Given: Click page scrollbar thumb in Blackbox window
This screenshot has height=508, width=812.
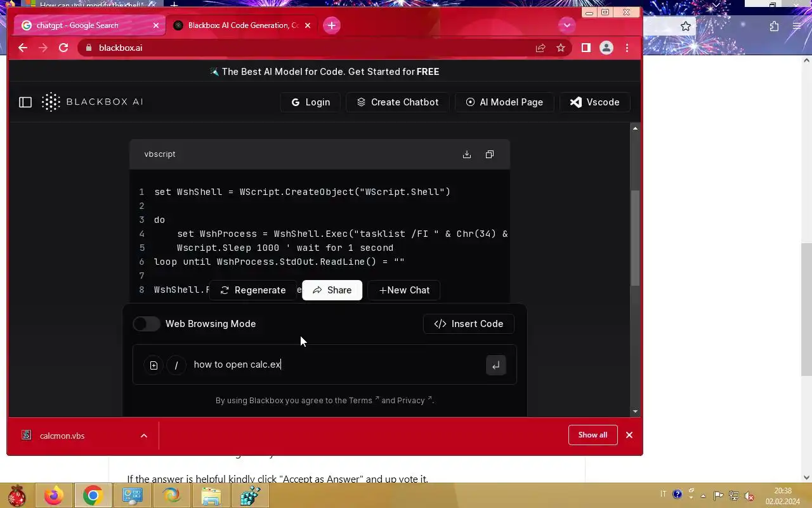Looking at the screenshot, I should (x=635, y=238).
